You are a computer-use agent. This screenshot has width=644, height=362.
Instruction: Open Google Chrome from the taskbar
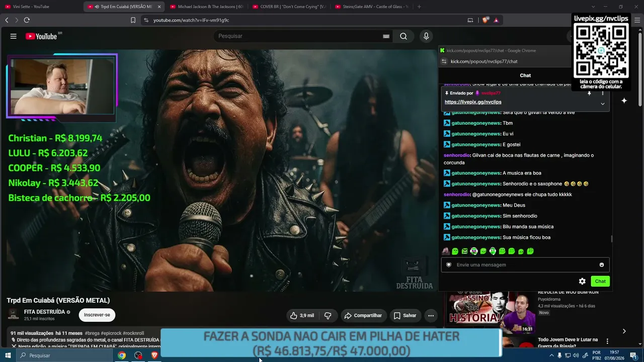[x=122, y=355]
